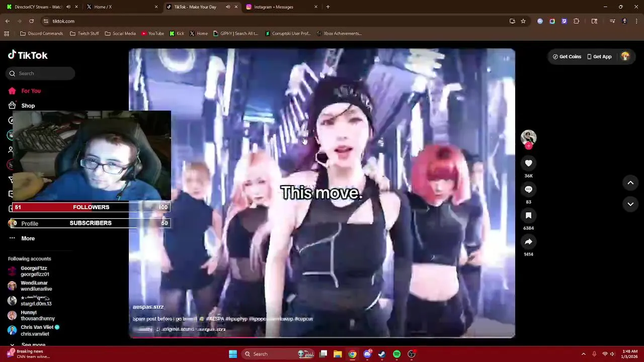Open Steam from the taskbar
Screen dimensions: 644x362
[x=382, y=354]
